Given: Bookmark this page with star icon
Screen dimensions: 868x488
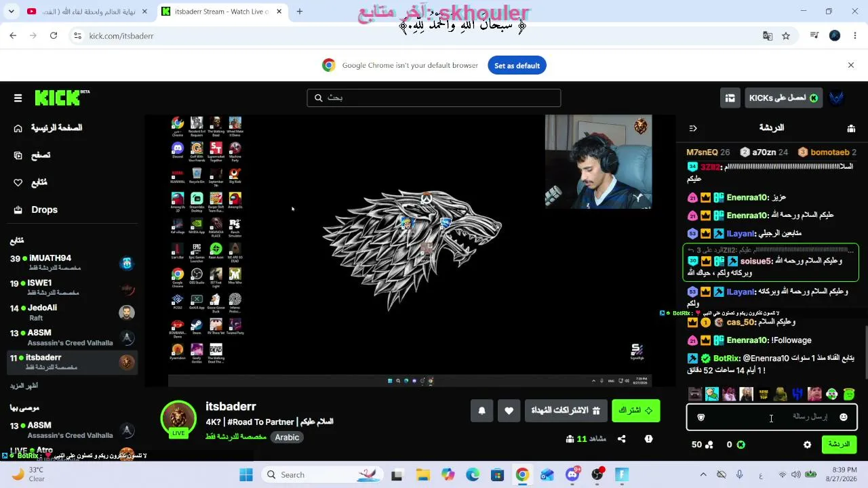Looking at the screenshot, I should click(786, 36).
